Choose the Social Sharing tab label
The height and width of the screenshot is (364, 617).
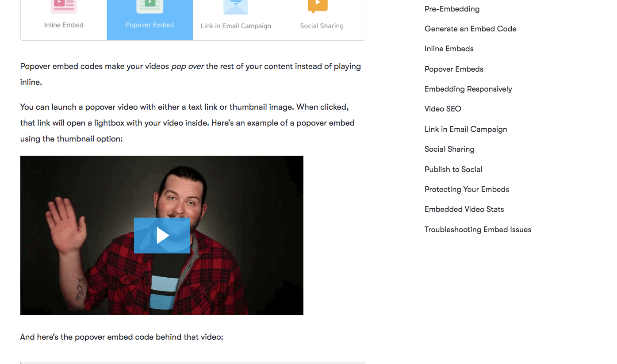322,26
